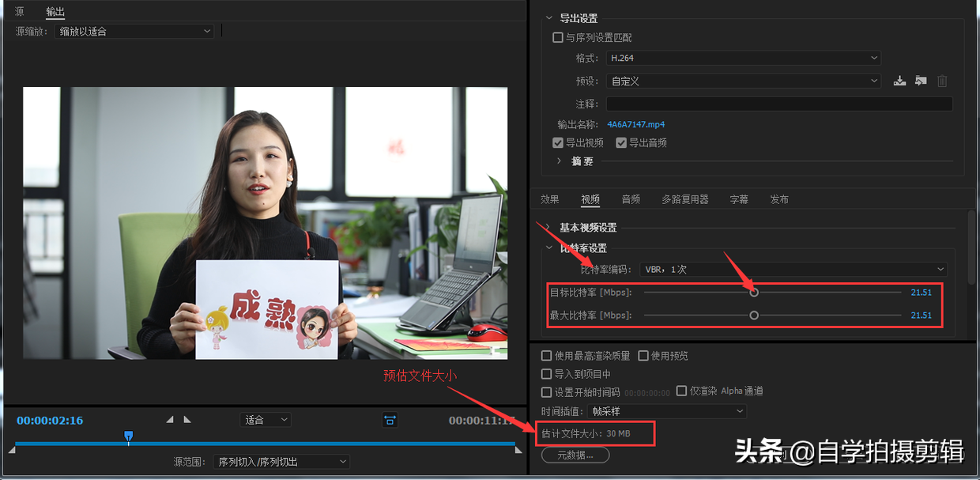980x480 pixels.
Task: Expand the 摘要 summary section
Action: [x=560, y=161]
